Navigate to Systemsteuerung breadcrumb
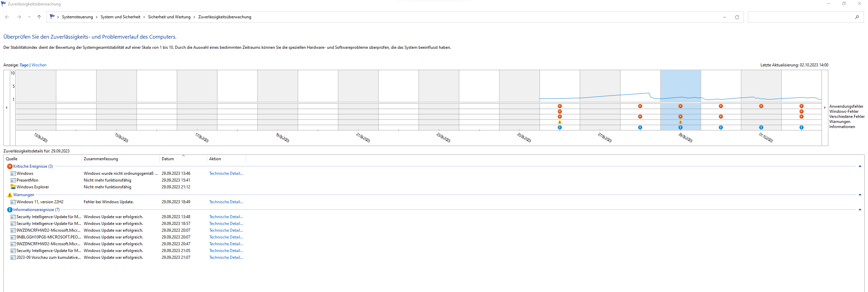 tap(77, 17)
